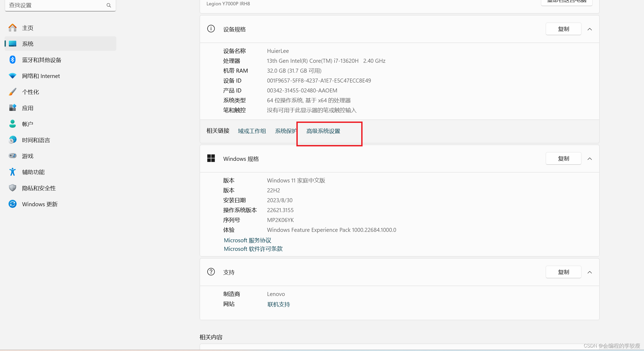The width and height of the screenshot is (644, 351).
Task: Click the Apps icon in sidebar
Action: point(13,108)
